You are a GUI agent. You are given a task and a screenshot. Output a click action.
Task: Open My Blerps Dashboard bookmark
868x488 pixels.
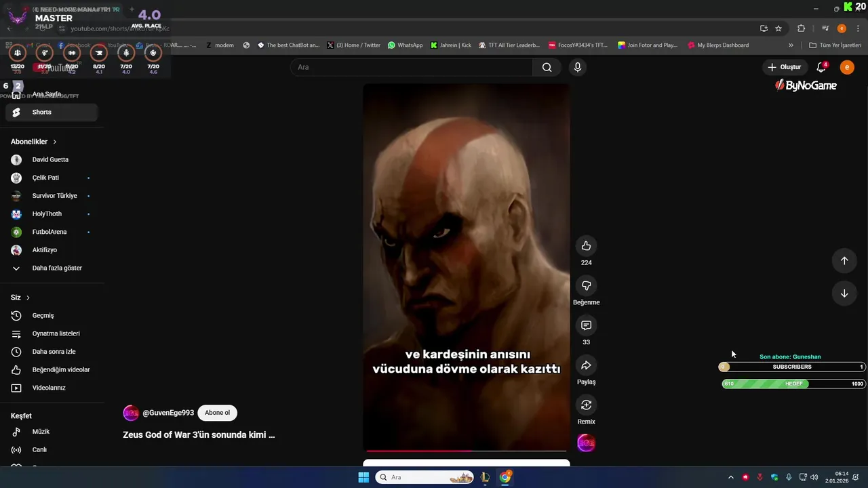tap(718, 45)
